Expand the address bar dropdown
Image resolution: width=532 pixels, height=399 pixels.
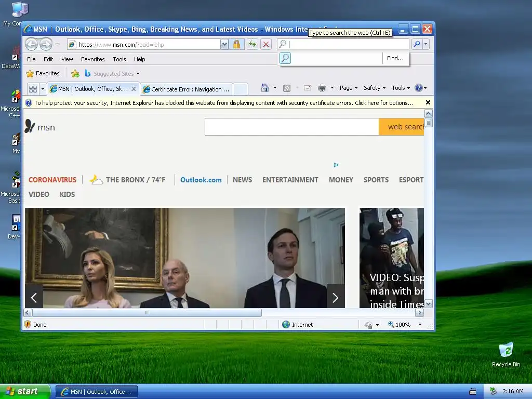coord(224,45)
